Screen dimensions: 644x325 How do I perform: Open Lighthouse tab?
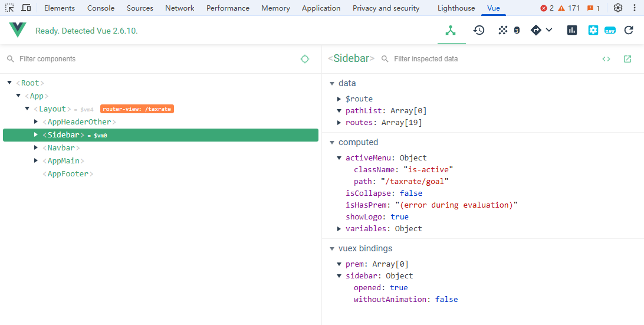pyautogui.click(x=456, y=8)
